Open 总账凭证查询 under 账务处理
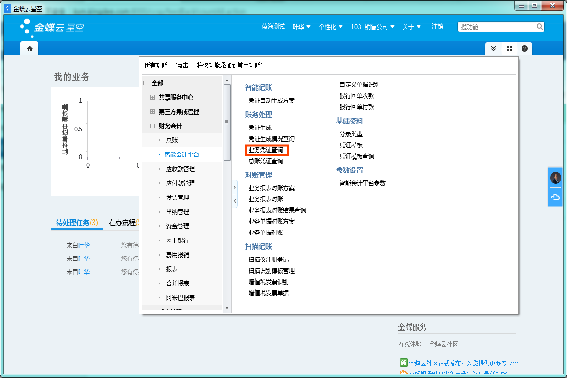 [266, 161]
